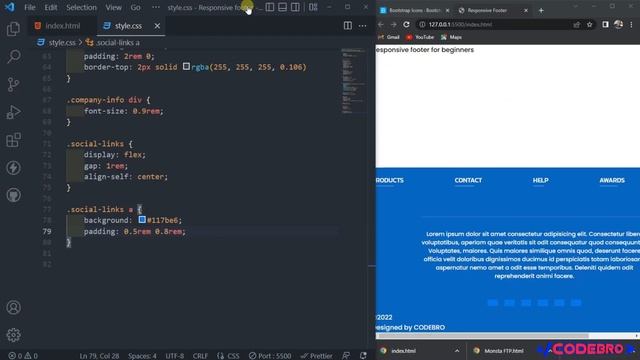Open the Run and Debug view

(x=13, y=112)
